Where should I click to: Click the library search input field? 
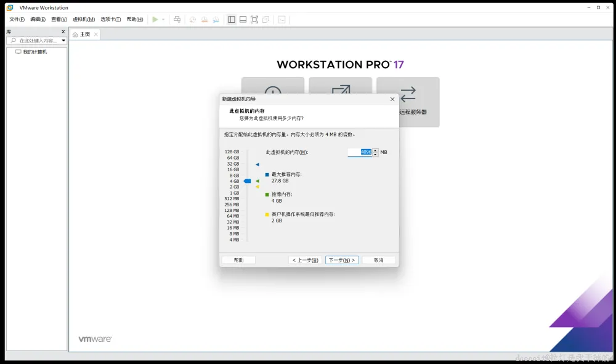click(x=38, y=41)
